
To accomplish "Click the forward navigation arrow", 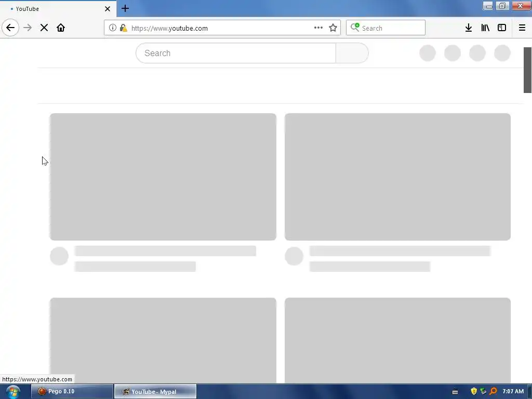I will (28, 28).
